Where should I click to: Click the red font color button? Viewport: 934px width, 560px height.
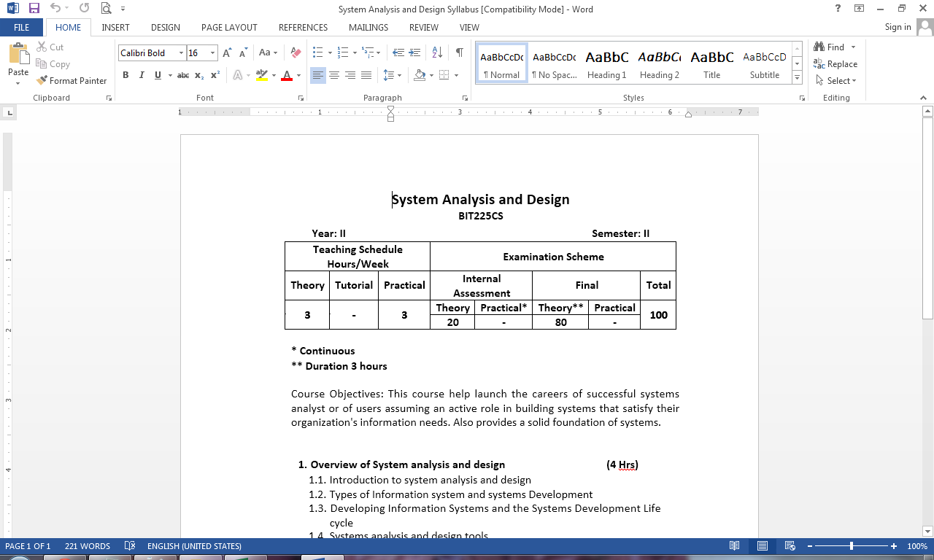(287, 75)
